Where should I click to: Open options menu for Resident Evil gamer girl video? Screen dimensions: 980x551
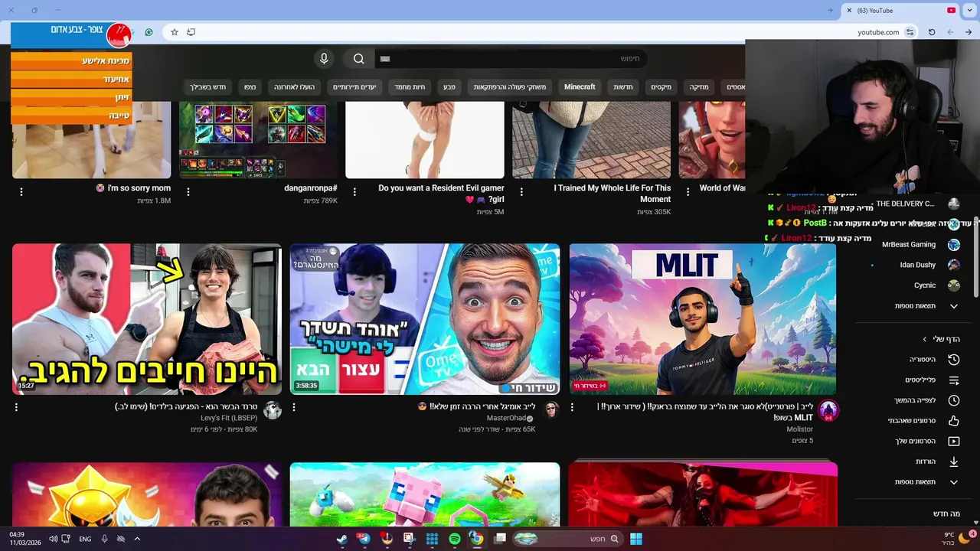(355, 192)
